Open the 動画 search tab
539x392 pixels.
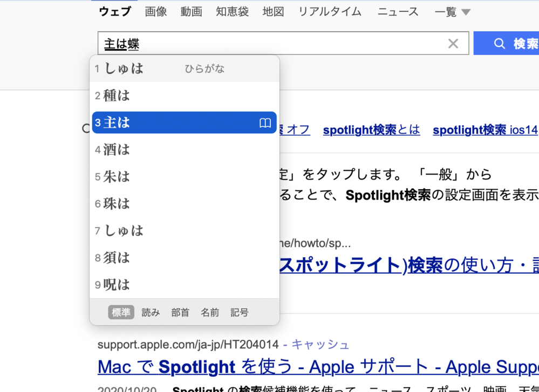point(191,12)
